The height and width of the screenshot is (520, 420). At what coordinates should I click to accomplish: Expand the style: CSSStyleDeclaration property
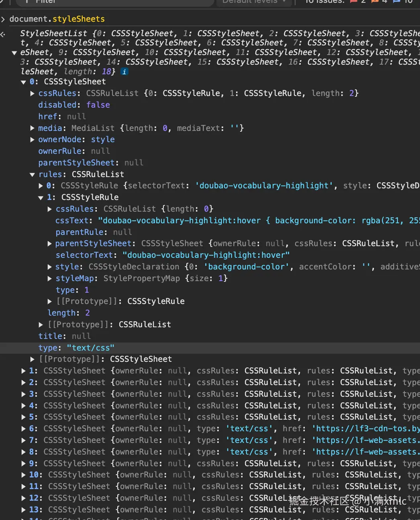[49, 267]
